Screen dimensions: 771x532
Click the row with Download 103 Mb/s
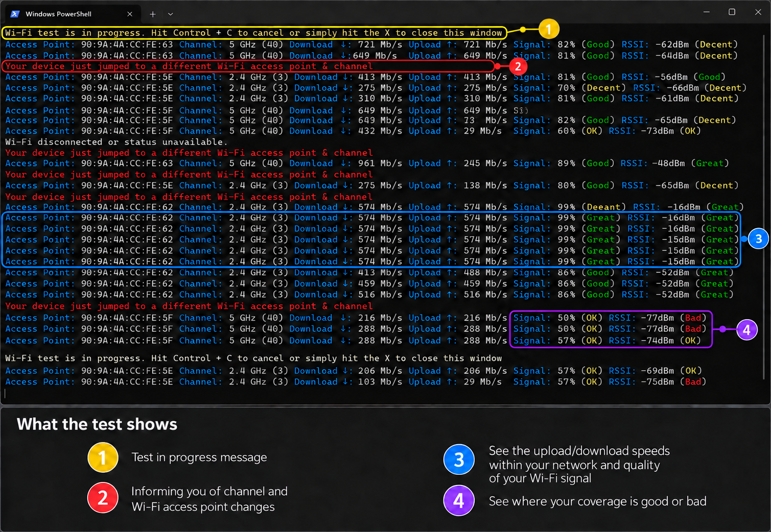(x=356, y=382)
